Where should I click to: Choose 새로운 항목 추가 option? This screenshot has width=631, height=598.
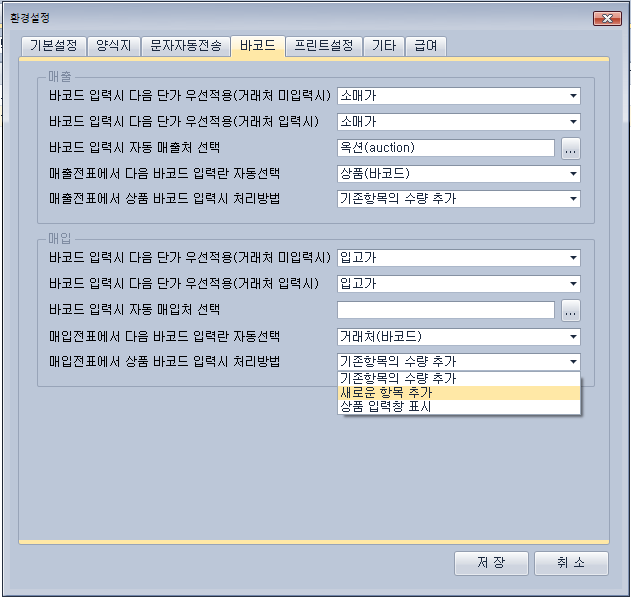point(459,393)
